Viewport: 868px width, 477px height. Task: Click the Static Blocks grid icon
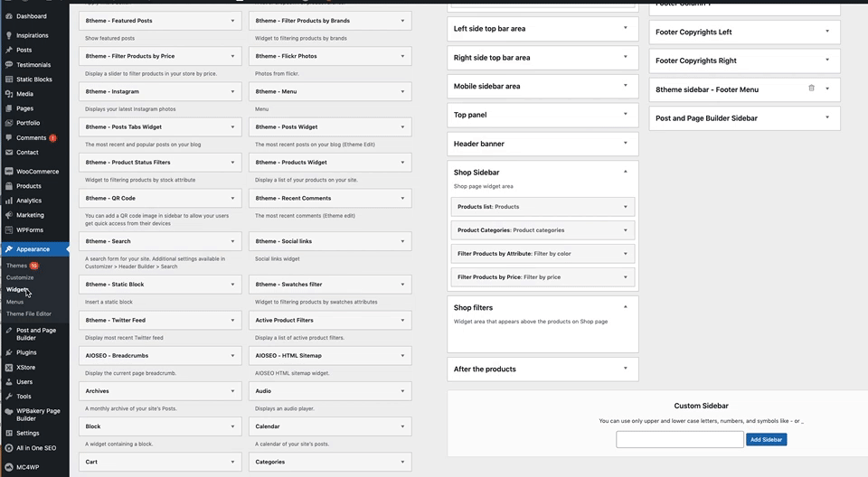(9, 79)
